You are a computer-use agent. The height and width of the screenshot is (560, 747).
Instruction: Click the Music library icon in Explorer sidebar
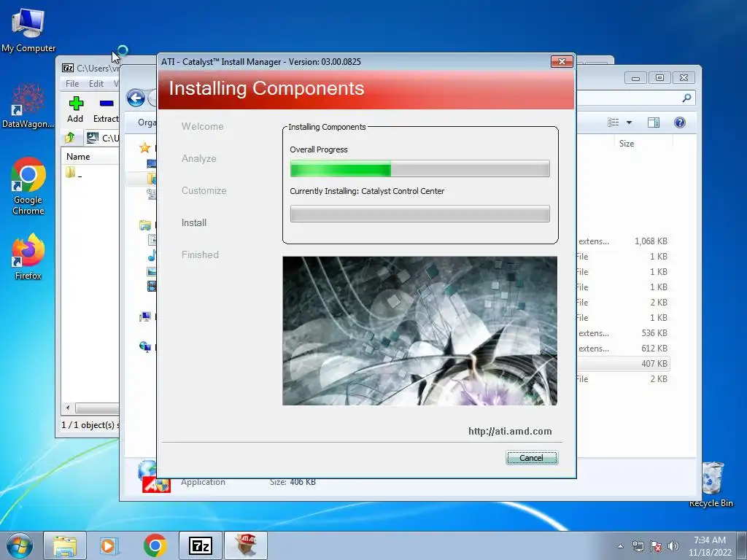point(152,256)
